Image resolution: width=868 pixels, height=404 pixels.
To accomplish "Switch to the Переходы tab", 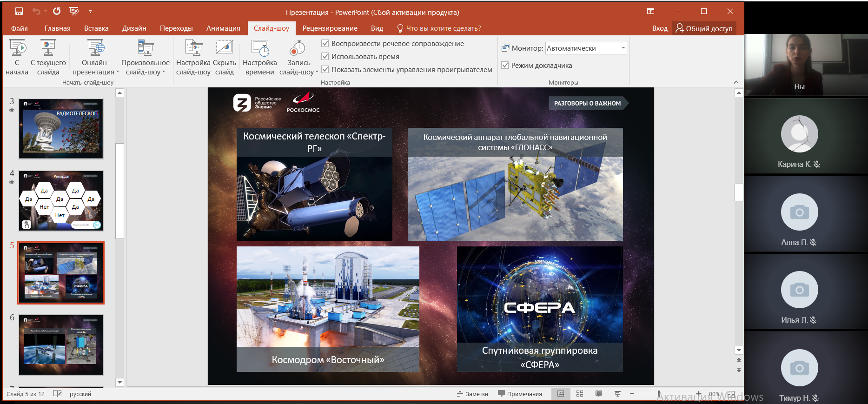I will pyautogui.click(x=176, y=28).
